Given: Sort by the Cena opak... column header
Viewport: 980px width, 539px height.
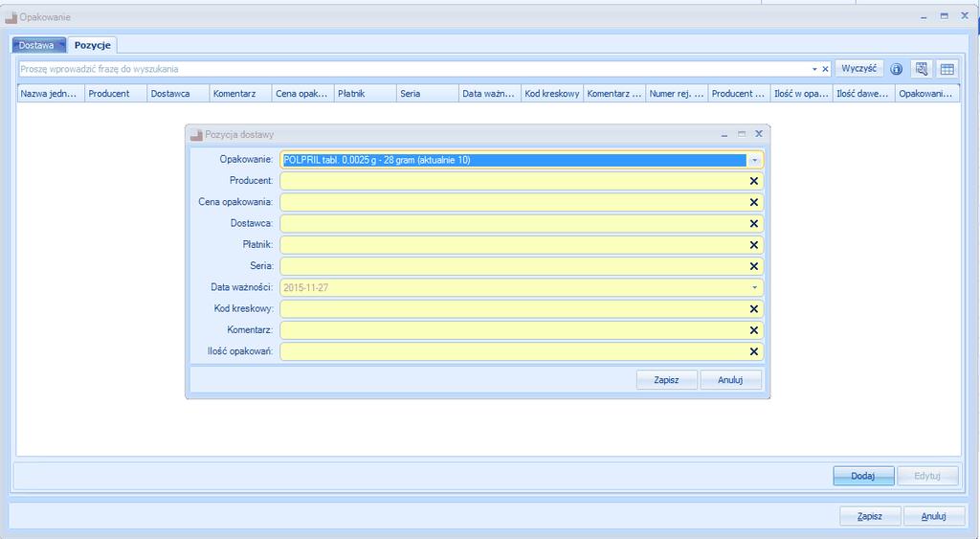Looking at the screenshot, I should [x=303, y=93].
